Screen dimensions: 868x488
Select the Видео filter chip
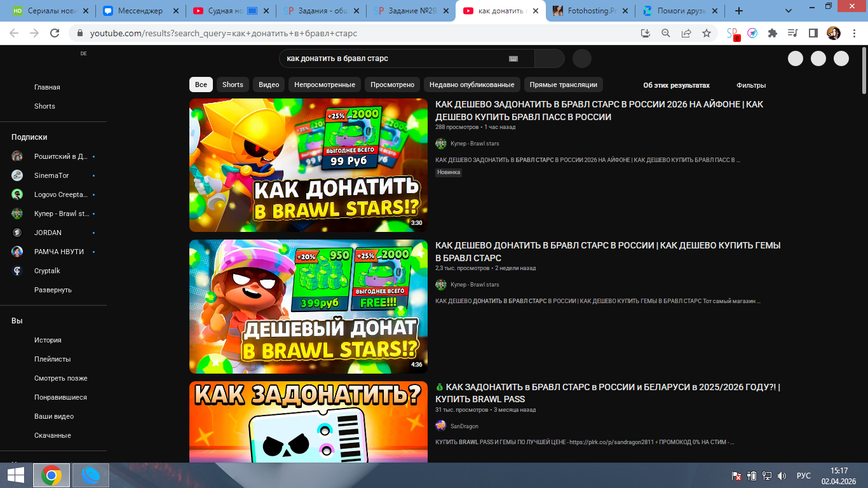[x=269, y=85]
